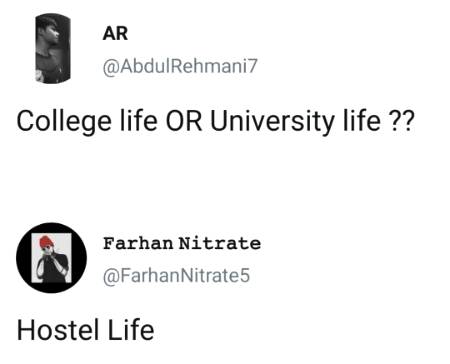450x364 pixels.
Task: Click the @ symbol before FarhanNitrate5
Action: pyautogui.click(x=111, y=276)
